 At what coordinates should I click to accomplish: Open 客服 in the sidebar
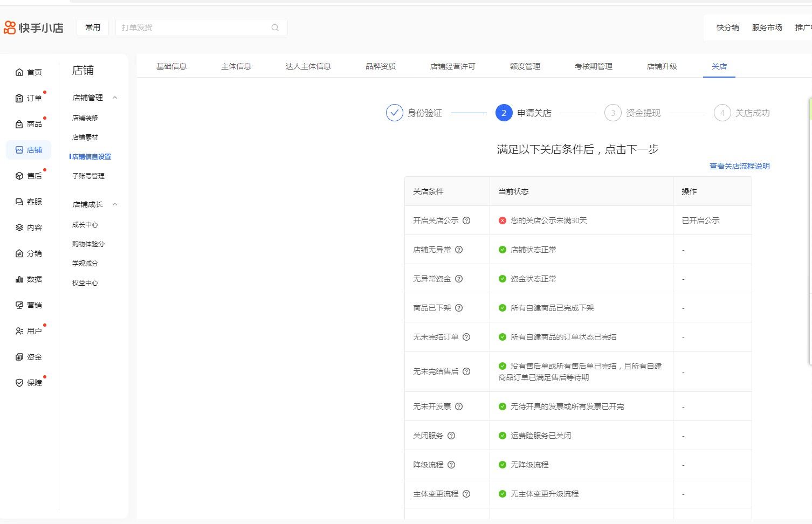pos(29,202)
